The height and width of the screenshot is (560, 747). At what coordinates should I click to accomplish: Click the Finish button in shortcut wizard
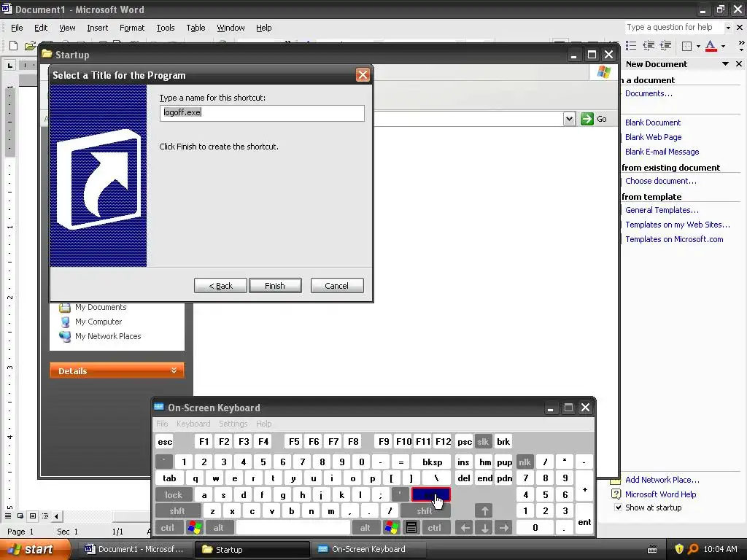click(275, 286)
